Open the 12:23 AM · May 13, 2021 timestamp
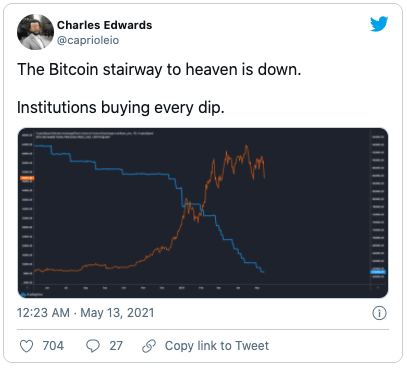The height and width of the screenshot is (369, 407). [86, 313]
